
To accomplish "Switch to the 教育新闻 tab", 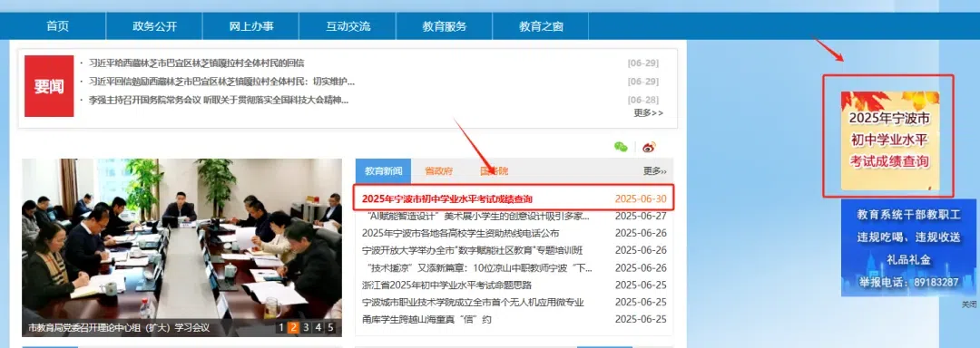I will [x=384, y=171].
